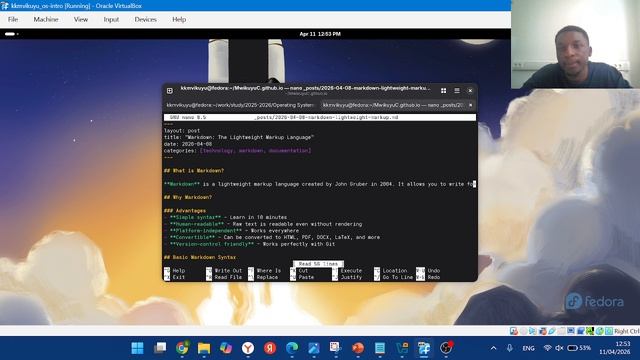Viewport: 640px width, 360px height.
Task: Click the nano 'Write Out' shortcut label
Action: tap(228, 271)
